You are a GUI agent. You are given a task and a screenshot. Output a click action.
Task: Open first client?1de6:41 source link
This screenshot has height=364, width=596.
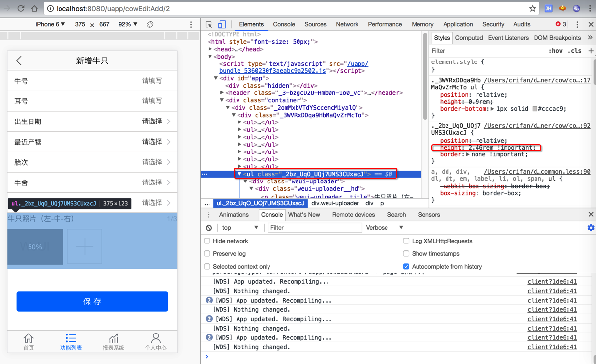click(x=552, y=282)
